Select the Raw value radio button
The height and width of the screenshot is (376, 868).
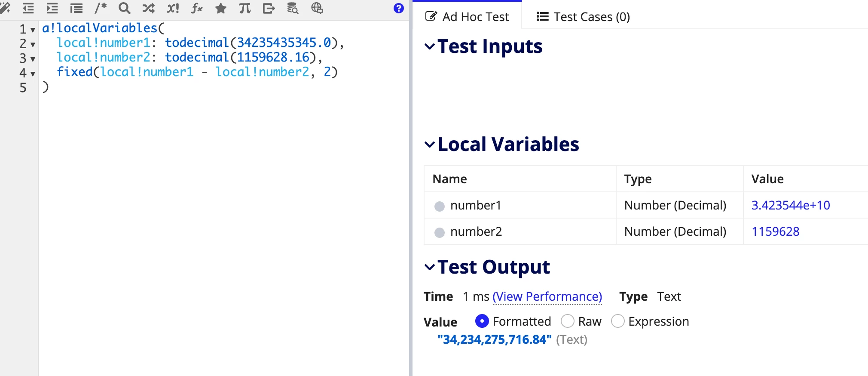[568, 321]
